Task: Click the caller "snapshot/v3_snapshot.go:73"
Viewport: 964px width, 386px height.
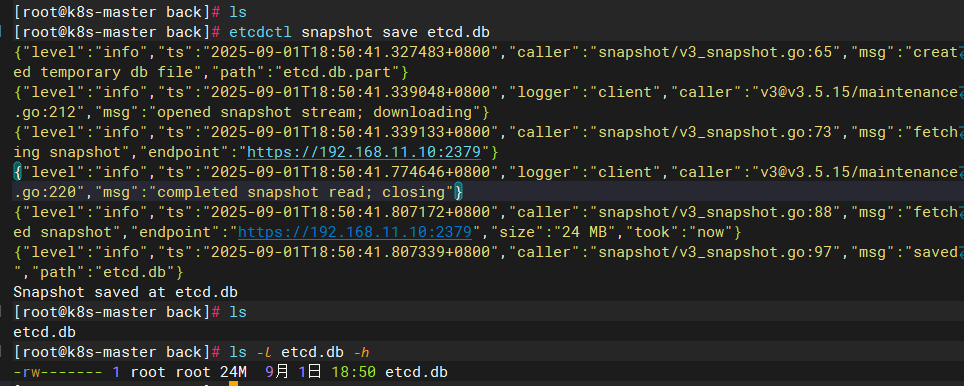Action: pyautogui.click(x=715, y=132)
